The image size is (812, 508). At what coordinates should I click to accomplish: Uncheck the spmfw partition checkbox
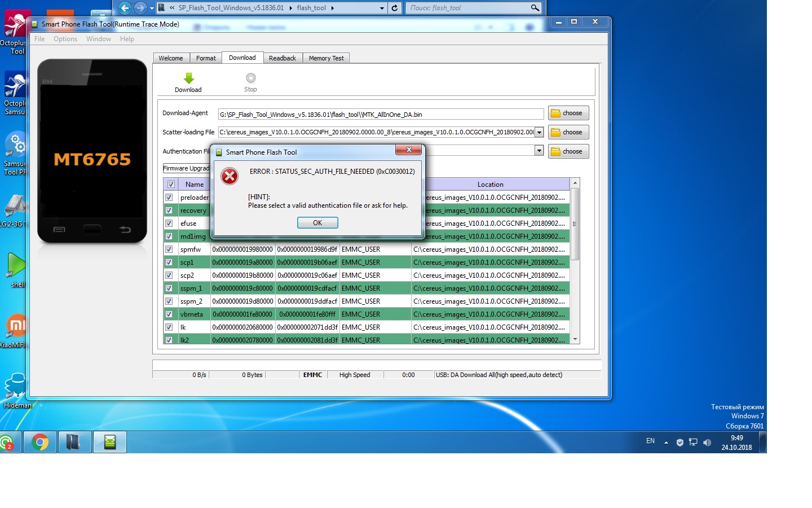169,249
